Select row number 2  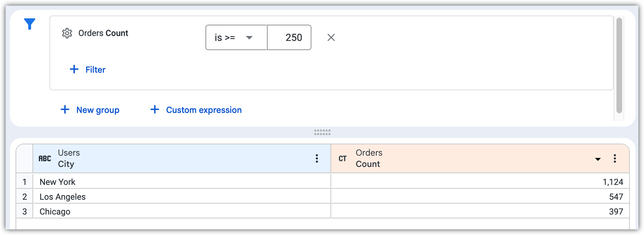[x=25, y=197]
